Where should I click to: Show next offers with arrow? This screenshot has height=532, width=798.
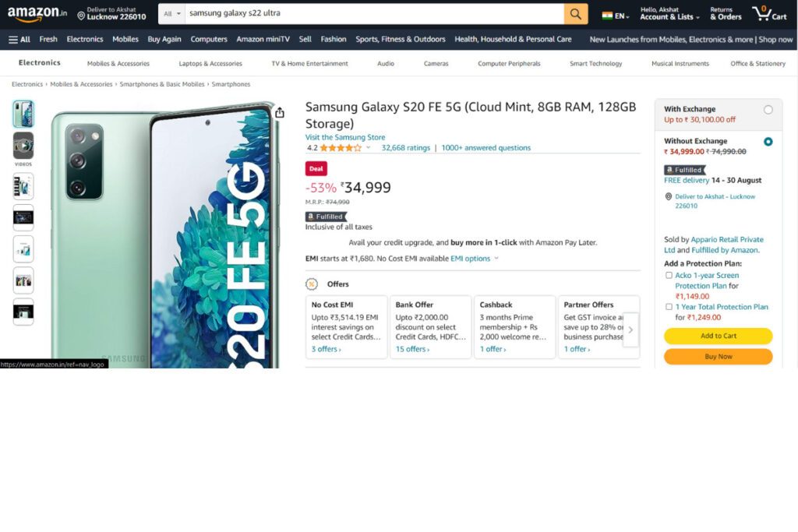point(630,329)
